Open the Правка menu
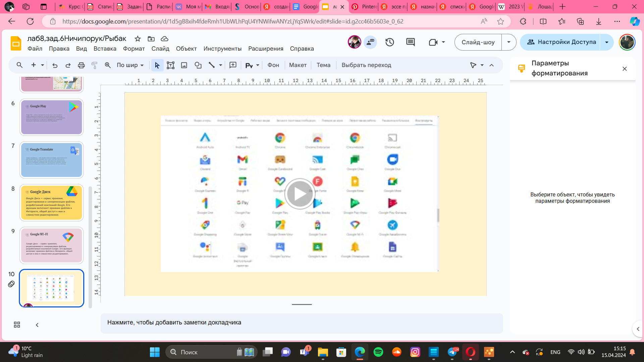The height and width of the screenshot is (362, 644). [59, 49]
